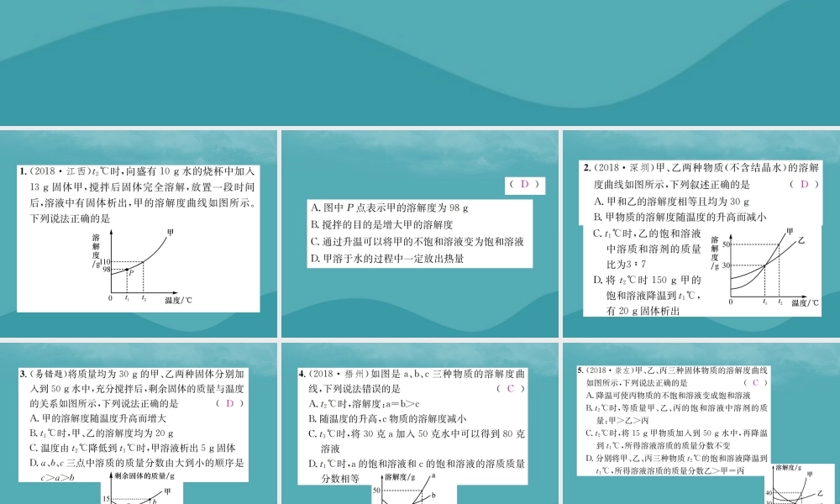Viewport: 840px width, 504px height.
Task: Select option "B. 搅拌的目的是增大甲的溶解度"
Action: pos(381,224)
